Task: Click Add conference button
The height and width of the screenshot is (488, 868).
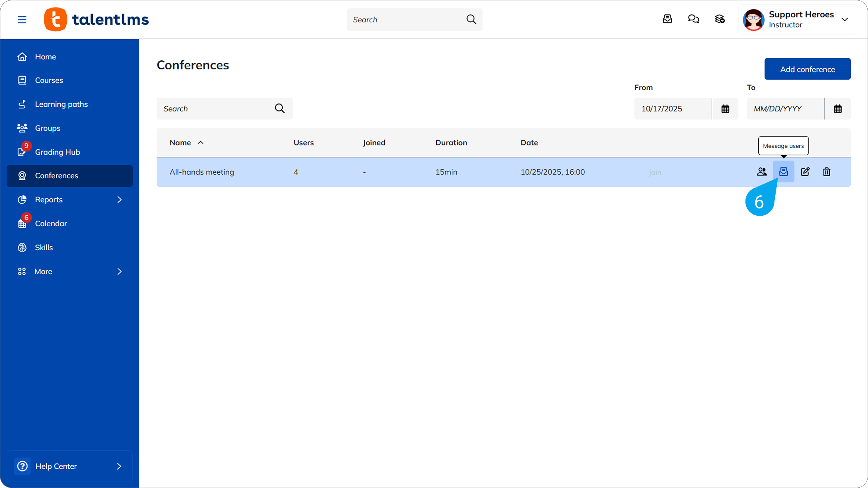Action: (x=807, y=69)
